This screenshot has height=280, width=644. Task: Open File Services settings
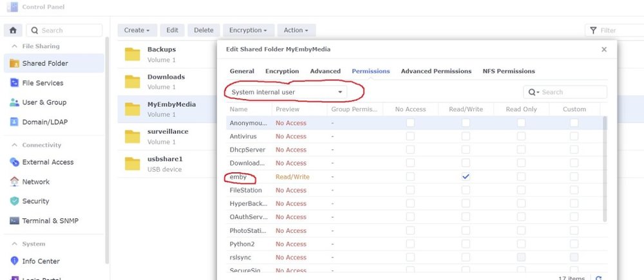(x=43, y=83)
